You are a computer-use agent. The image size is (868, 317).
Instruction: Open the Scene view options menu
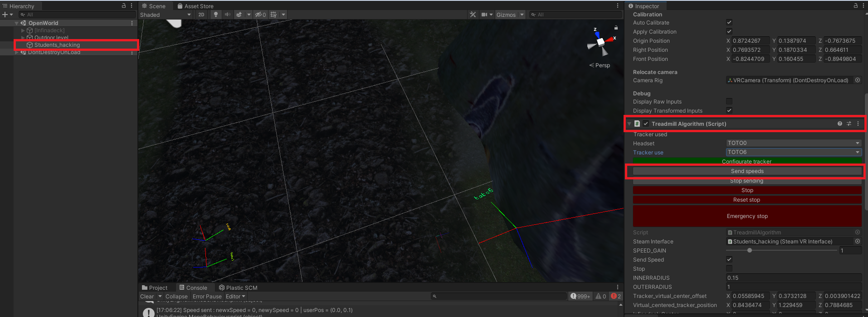point(618,6)
